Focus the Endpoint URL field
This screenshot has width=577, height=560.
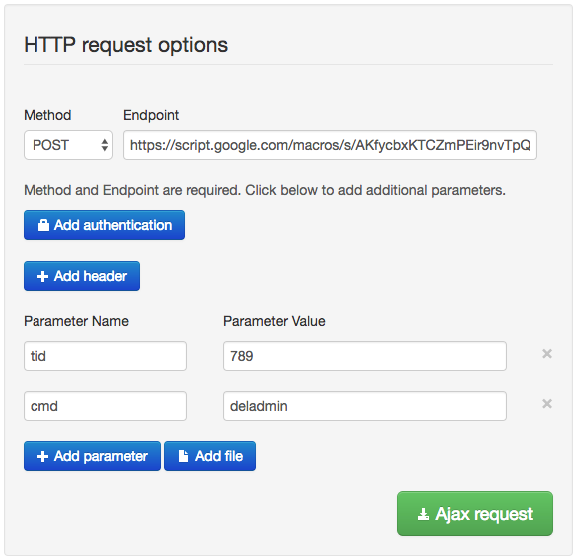[330, 145]
